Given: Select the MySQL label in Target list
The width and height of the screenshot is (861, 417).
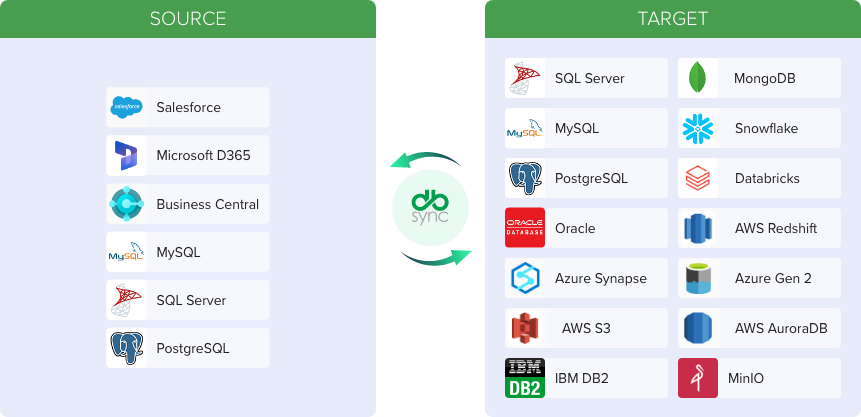Looking at the screenshot, I should tap(577, 129).
